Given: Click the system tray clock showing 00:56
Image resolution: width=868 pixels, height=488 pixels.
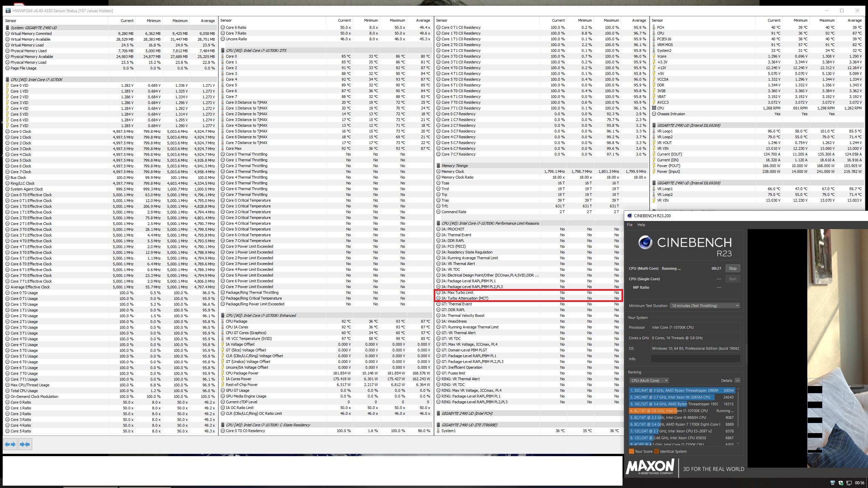Looking at the screenshot, I should pos(860,483).
